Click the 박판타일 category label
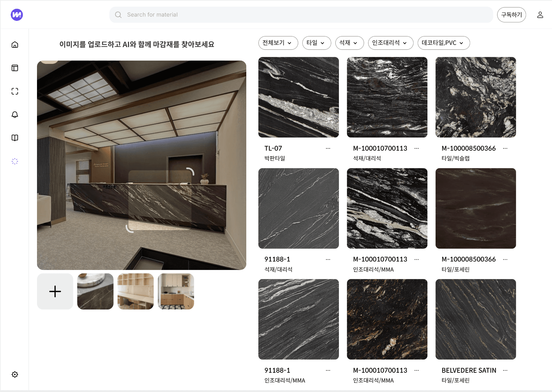 coord(275,158)
